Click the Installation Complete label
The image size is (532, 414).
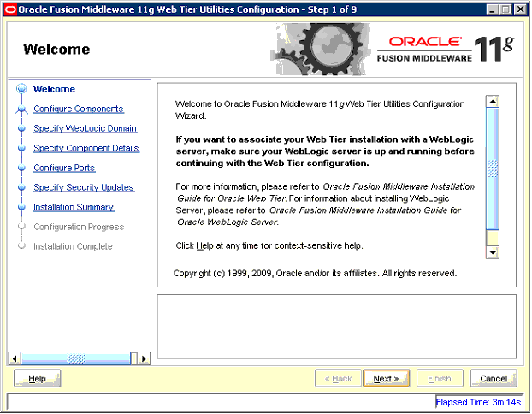[73, 246]
